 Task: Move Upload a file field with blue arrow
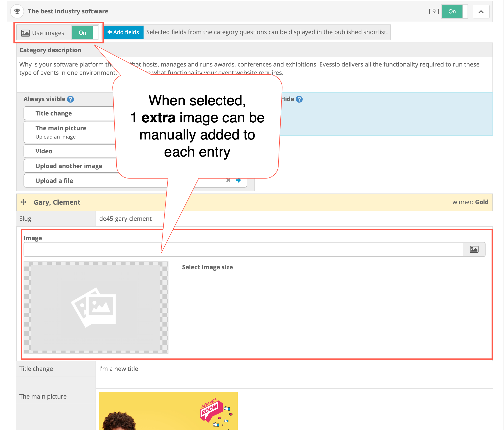238,180
